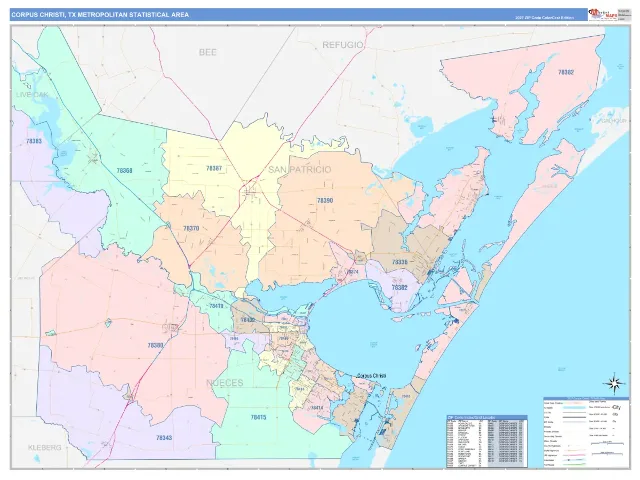The image size is (640, 480).
Task: Select the REFUGIO county label
Action: point(343,45)
